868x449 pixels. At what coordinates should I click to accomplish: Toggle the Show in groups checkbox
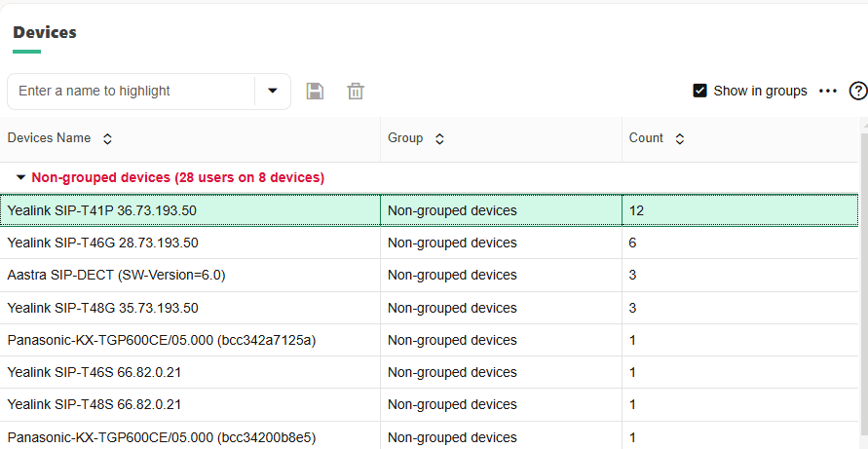point(699,91)
